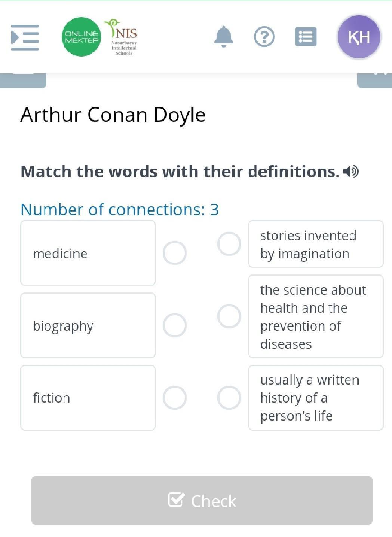Open the help question mark icon
This screenshot has height=537, width=392.
[x=264, y=37]
